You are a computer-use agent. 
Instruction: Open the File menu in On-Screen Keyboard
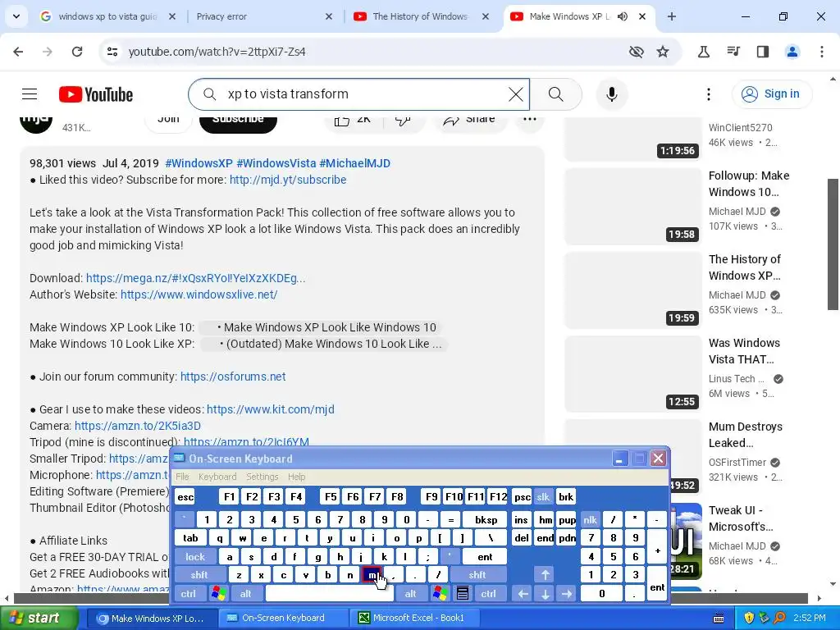tap(182, 477)
